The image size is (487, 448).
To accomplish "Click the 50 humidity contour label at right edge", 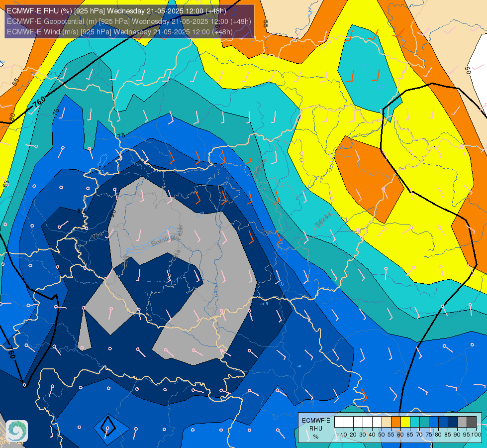I will pyautogui.click(x=468, y=71).
